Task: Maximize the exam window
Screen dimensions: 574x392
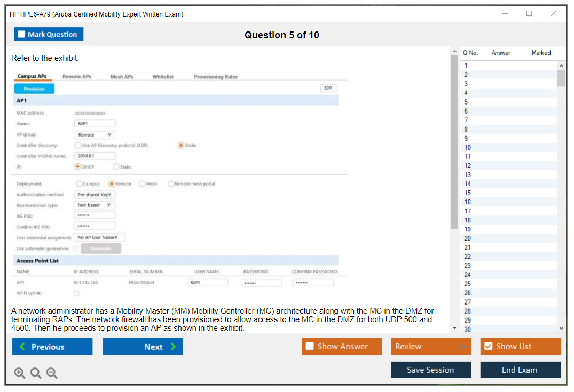Action: [529, 14]
